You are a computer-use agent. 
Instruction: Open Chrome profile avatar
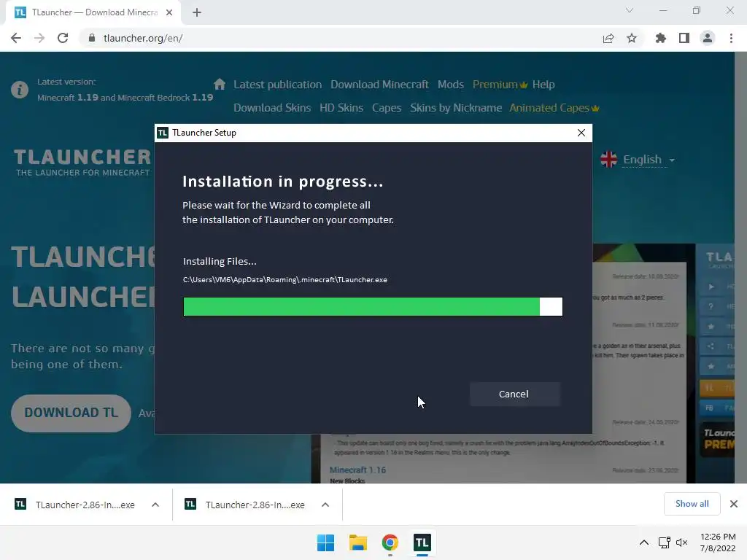tap(708, 38)
